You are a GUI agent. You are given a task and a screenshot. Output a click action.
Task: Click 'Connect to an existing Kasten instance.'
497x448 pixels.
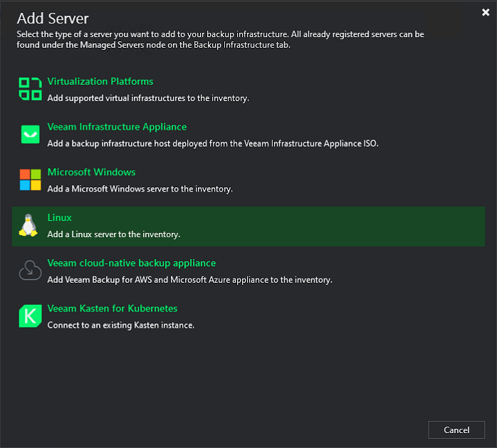click(x=121, y=325)
